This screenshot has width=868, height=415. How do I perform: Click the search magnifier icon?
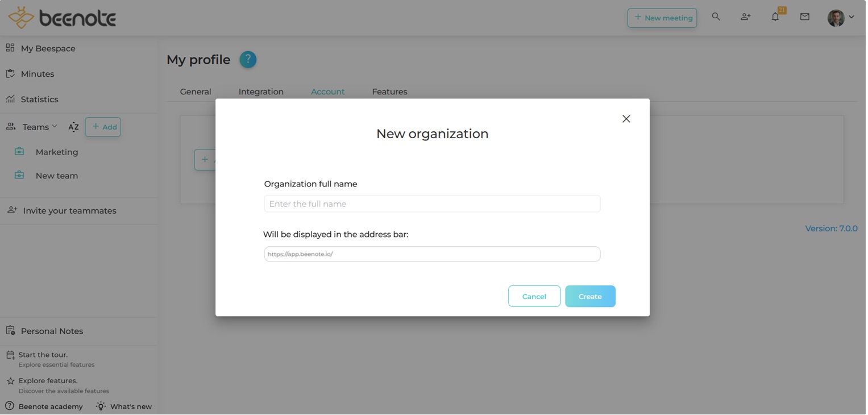[717, 17]
